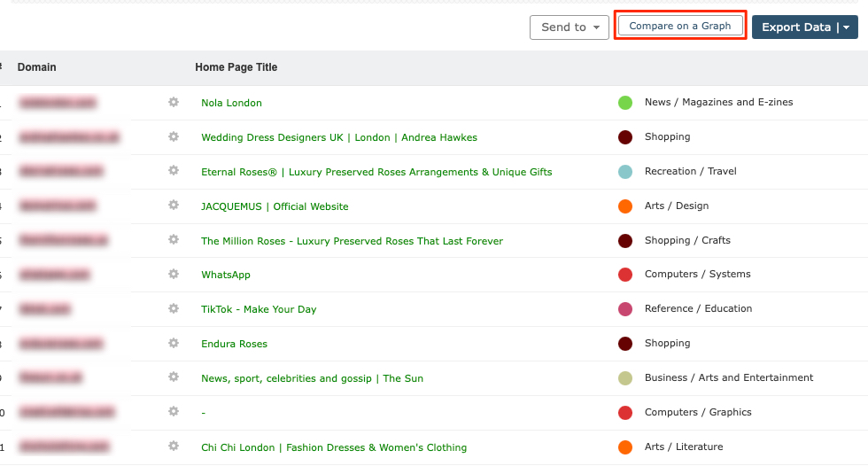Image resolution: width=868 pixels, height=466 pixels.
Task: Open the Nola London title link
Action: [231, 103]
